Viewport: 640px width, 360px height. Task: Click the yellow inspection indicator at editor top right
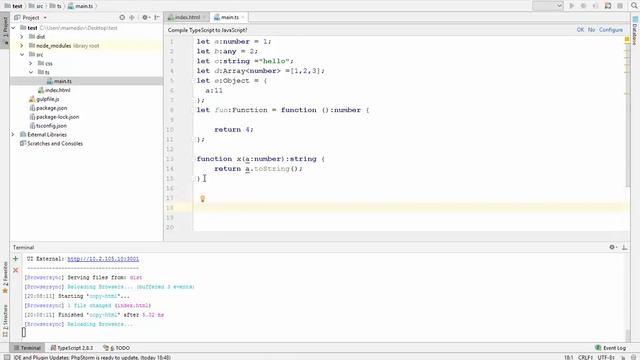click(x=627, y=40)
